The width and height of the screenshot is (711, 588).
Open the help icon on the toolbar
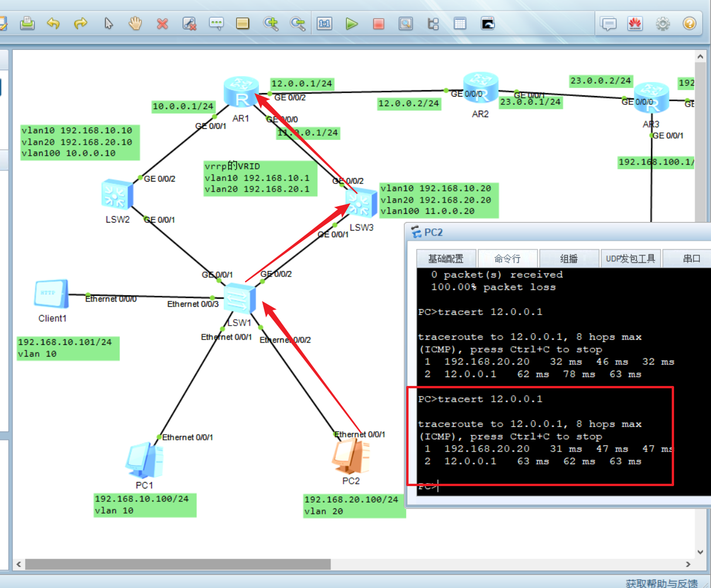(690, 23)
